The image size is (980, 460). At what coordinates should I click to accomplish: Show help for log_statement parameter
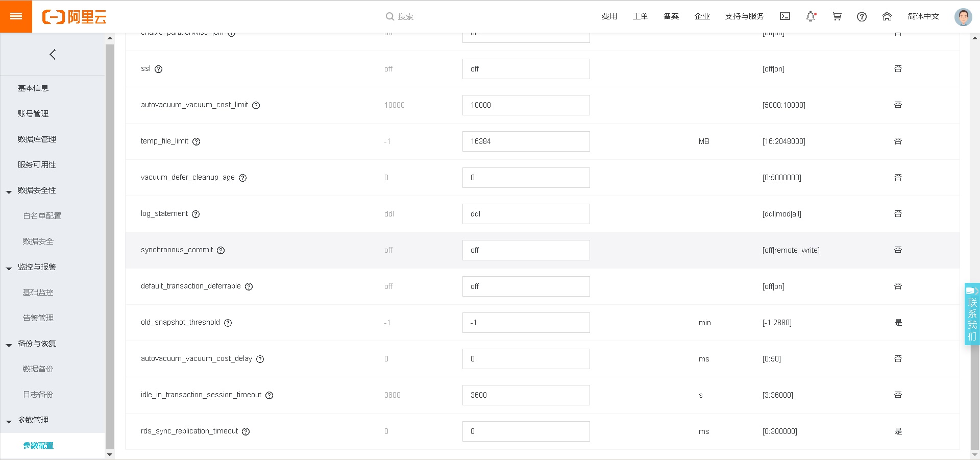tap(196, 214)
